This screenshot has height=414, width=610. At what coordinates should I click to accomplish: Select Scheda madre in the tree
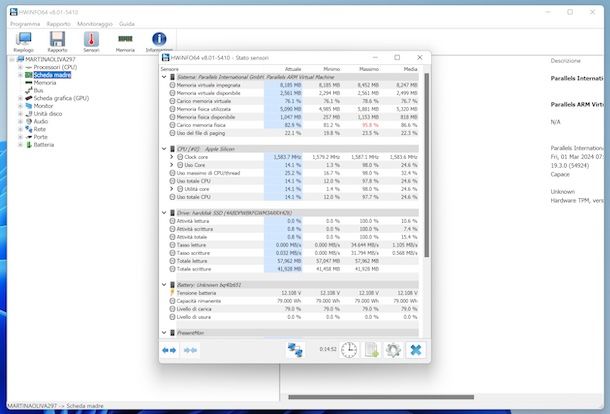point(52,75)
